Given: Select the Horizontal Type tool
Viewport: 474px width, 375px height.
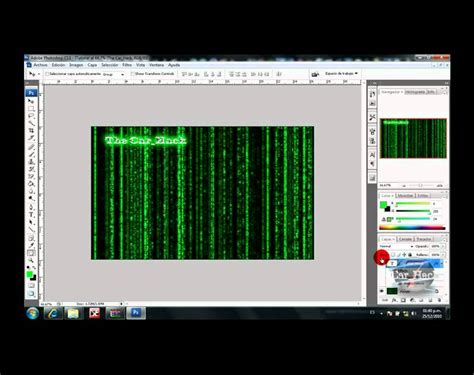Looking at the screenshot, I should pyautogui.click(x=31, y=214).
